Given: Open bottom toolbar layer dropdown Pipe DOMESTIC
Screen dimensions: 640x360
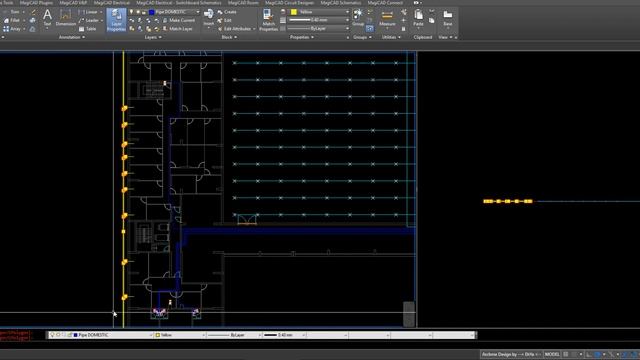Looking at the screenshot, I should pos(100,335).
